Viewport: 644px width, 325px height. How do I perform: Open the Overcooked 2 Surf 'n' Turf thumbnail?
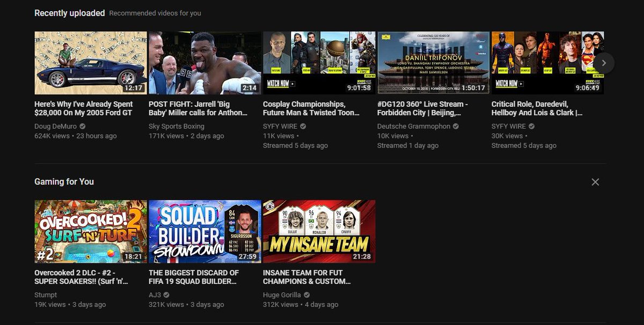[91, 231]
